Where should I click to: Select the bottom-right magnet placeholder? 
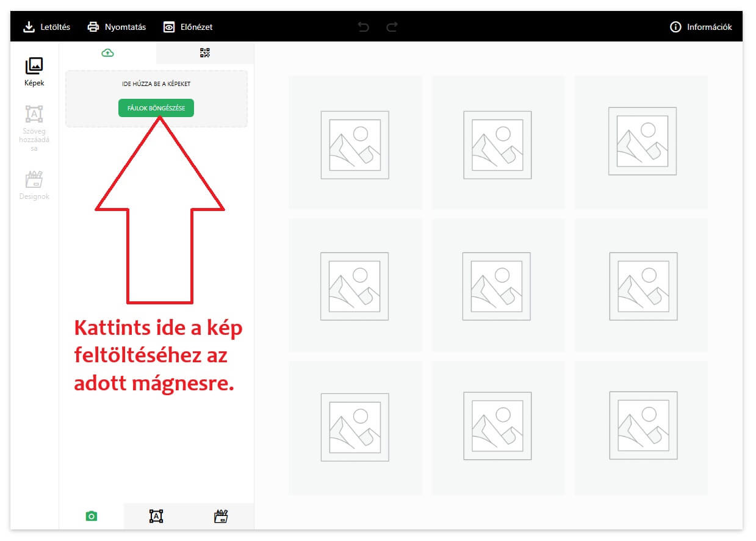pos(641,428)
